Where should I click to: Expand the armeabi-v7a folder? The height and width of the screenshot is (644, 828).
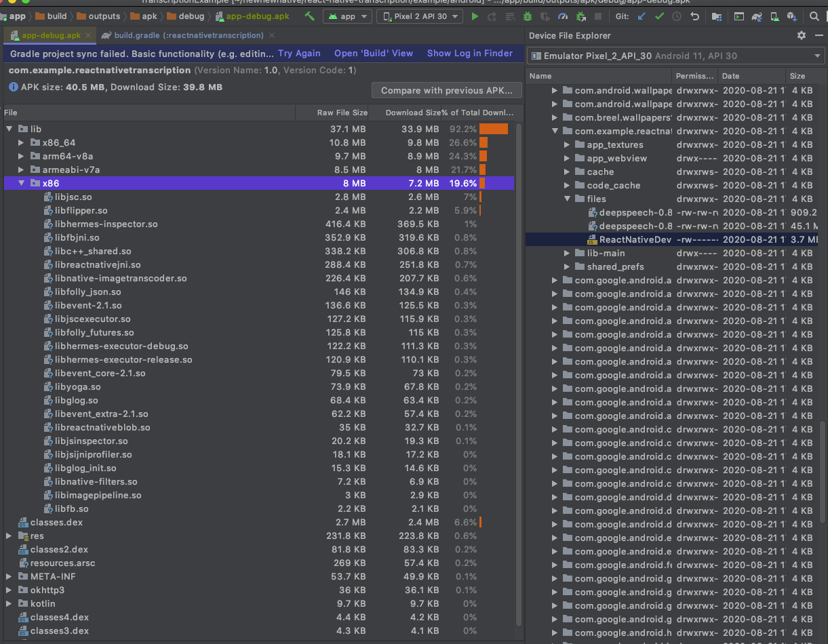(22, 169)
